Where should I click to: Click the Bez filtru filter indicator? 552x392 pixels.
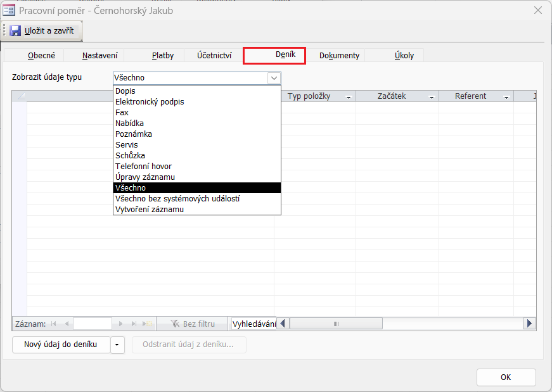(x=193, y=324)
